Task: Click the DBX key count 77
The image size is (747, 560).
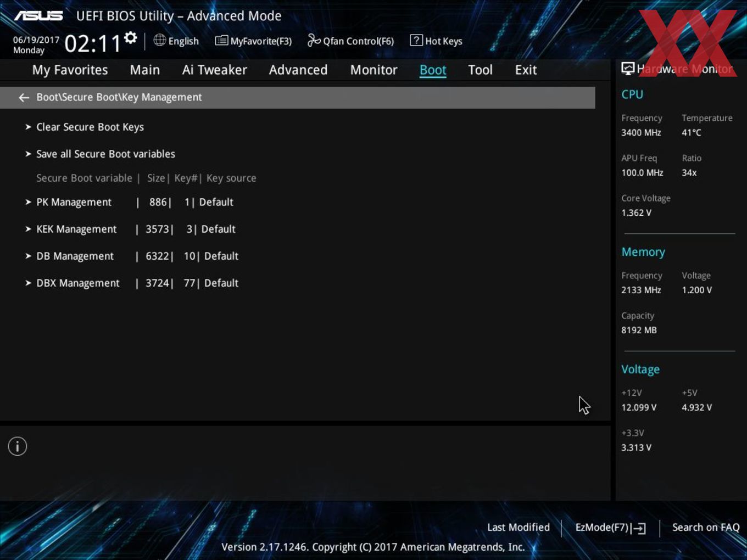Action: pos(189,283)
